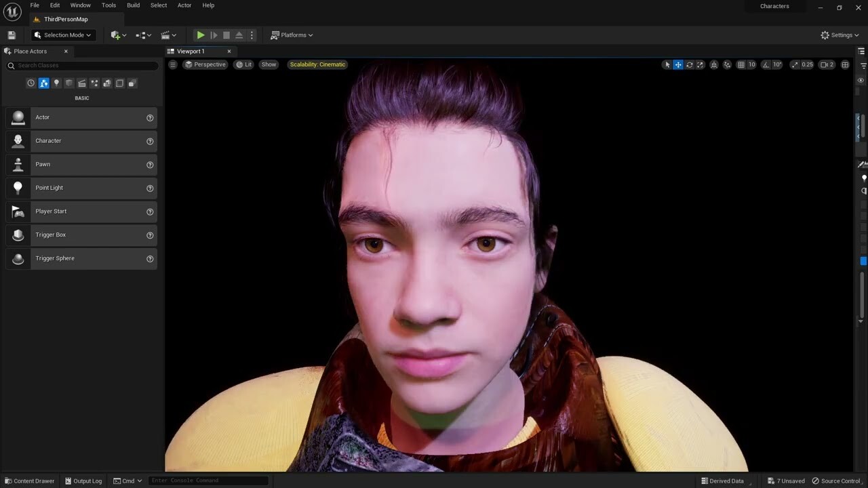Close the Viewport 1 tab
This screenshot has width=868, height=488.
click(x=229, y=52)
